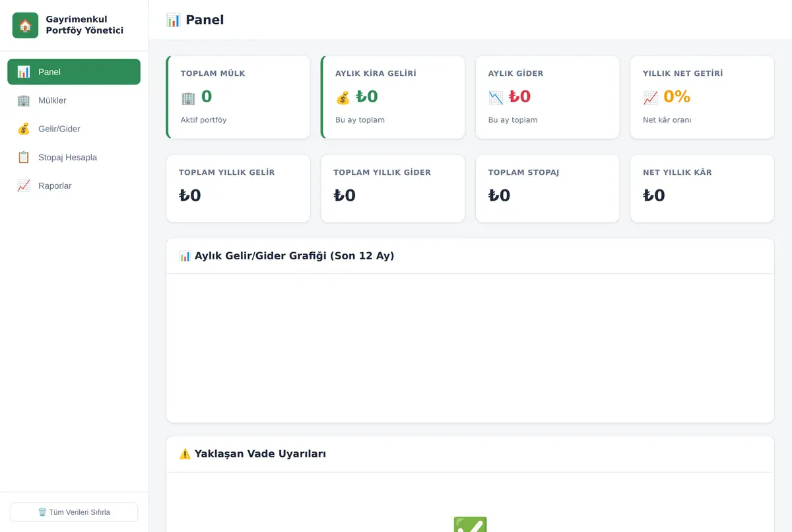Click the Aylık Gelir/Gider Grafiği heading
Image resolution: width=792 pixels, height=532 pixels.
pos(294,256)
